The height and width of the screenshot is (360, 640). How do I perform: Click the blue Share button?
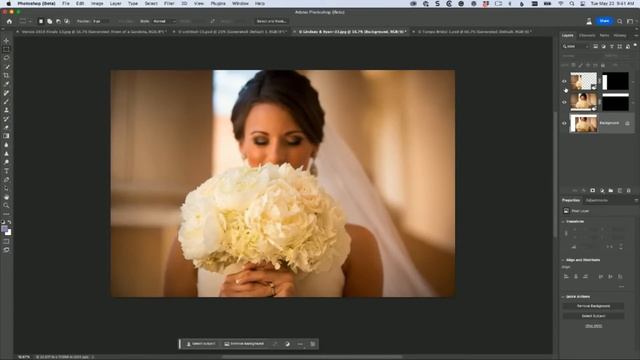pos(604,21)
